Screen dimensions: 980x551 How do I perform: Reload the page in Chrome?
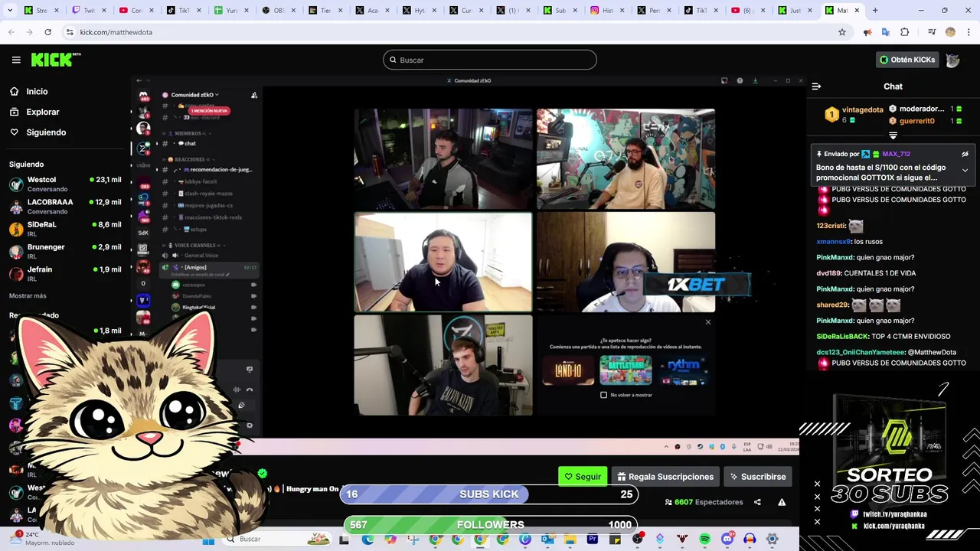47,32
